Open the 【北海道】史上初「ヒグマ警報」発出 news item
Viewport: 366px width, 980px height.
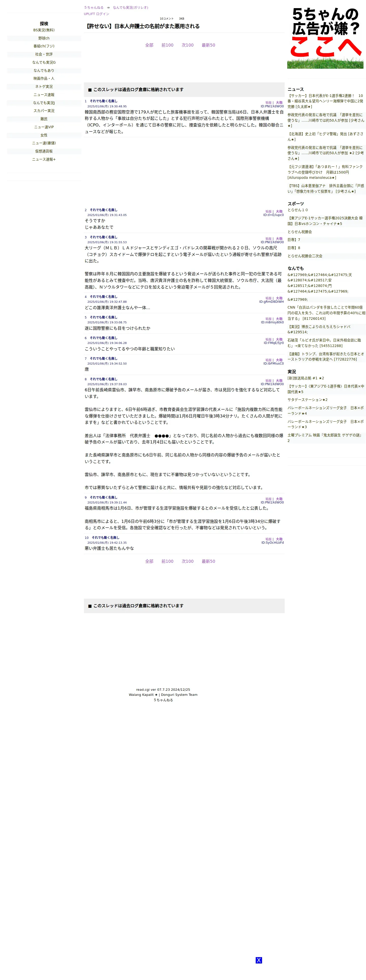(x=325, y=137)
